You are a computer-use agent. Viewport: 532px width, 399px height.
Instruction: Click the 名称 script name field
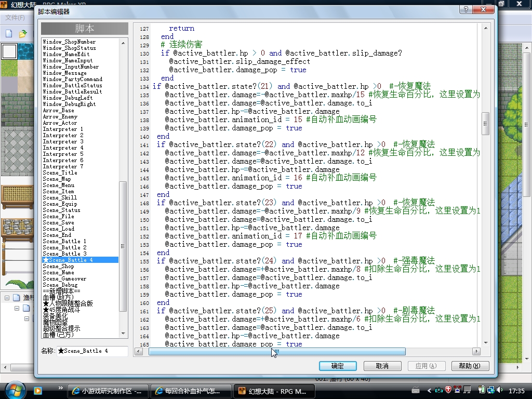click(x=92, y=351)
